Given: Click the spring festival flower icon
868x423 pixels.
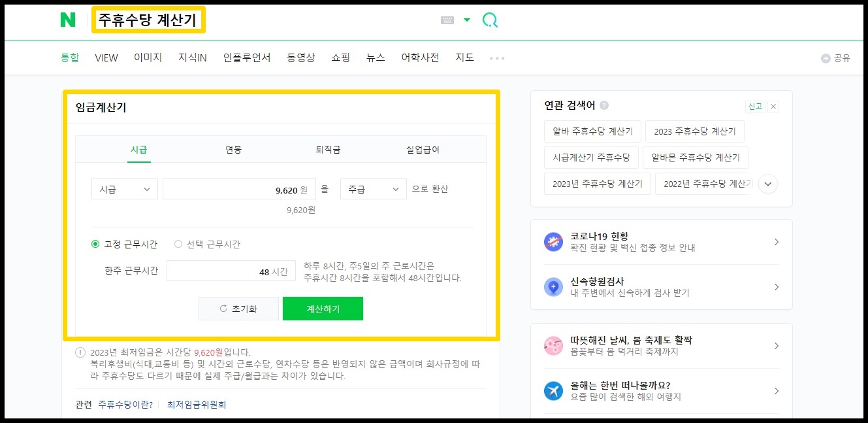Looking at the screenshot, I should point(553,345).
